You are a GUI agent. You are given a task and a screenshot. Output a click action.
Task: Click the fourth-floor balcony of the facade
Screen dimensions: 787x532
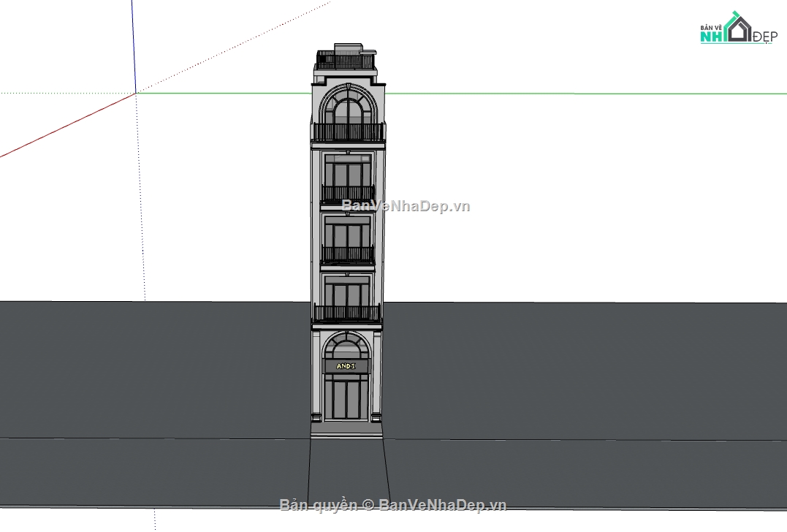349,191
